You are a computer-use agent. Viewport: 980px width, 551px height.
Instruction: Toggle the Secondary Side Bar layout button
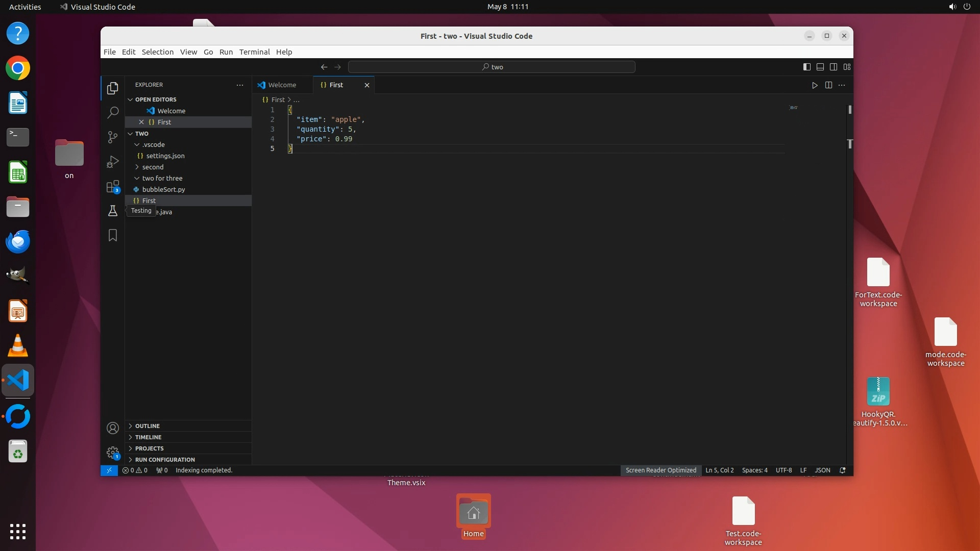tap(834, 67)
